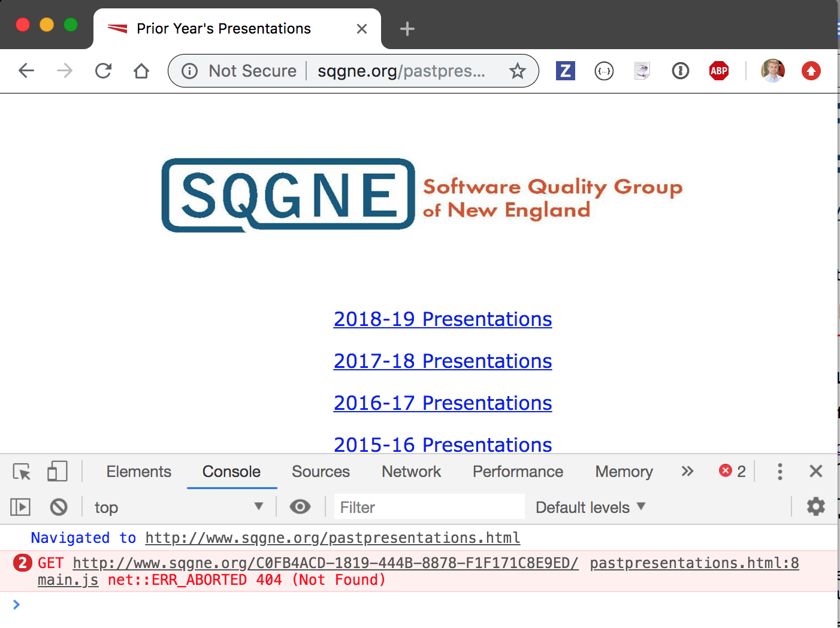This screenshot has width=840, height=628.
Task: Select the Console tab
Action: click(231, 472)
